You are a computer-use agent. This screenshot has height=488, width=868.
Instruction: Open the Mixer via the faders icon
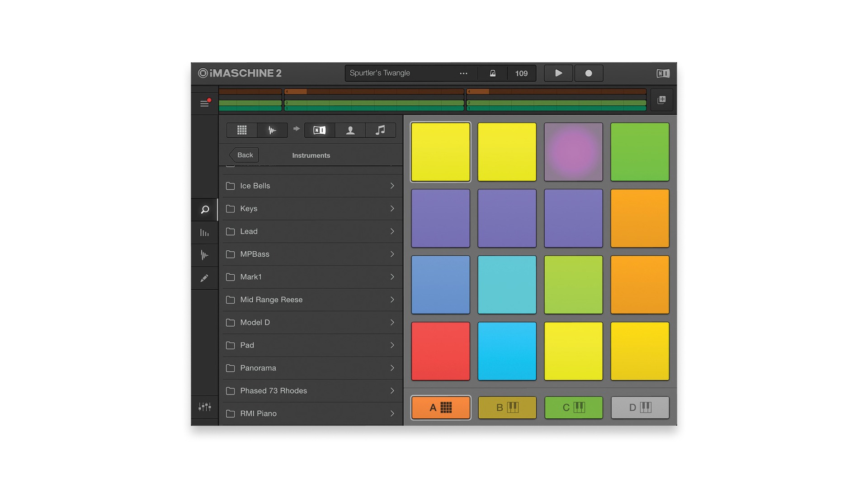tap(205, 407)
